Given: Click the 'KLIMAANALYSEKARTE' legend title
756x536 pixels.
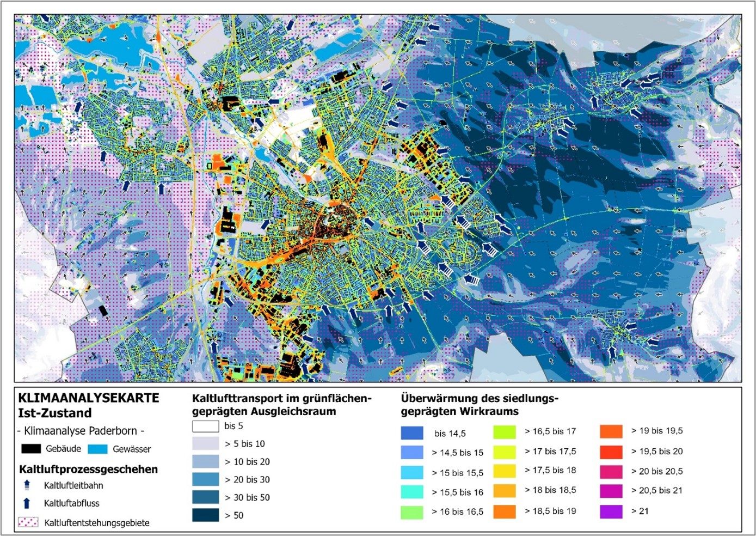Looking at the screenshot, I should (x=89, y=398).
